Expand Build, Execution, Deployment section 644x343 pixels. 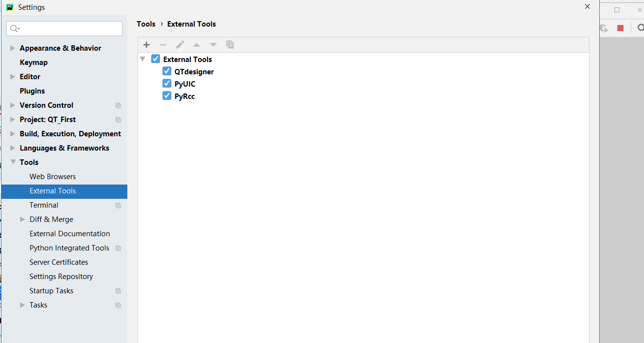(x=13, y=134)
